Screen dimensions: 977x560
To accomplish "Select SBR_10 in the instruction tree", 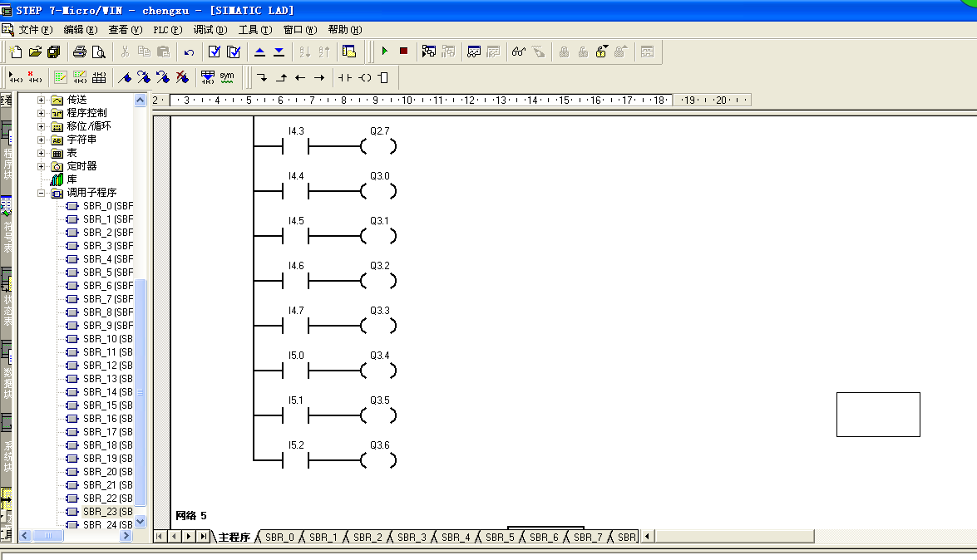I will pos(108,339).
